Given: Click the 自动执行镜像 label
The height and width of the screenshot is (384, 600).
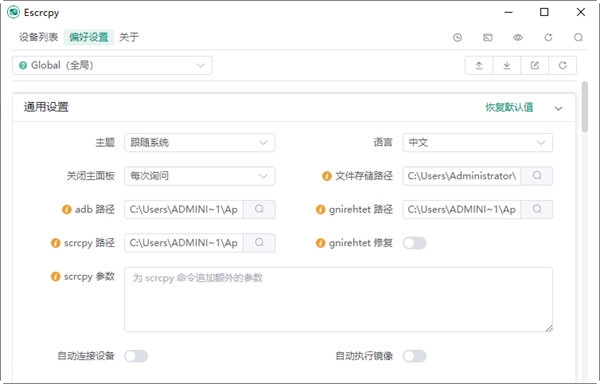Looking at the screenshot, I should click(364, 356).
